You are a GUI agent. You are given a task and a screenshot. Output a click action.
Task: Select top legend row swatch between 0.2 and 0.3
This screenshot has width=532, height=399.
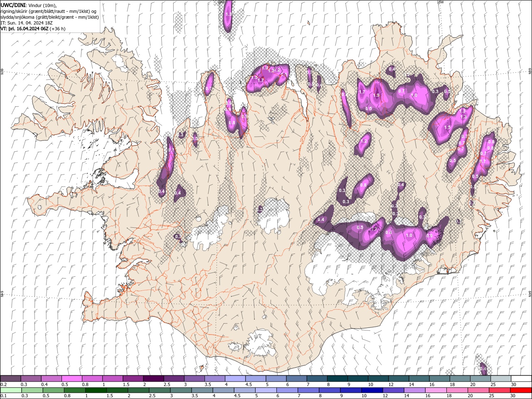coord(10,378)
